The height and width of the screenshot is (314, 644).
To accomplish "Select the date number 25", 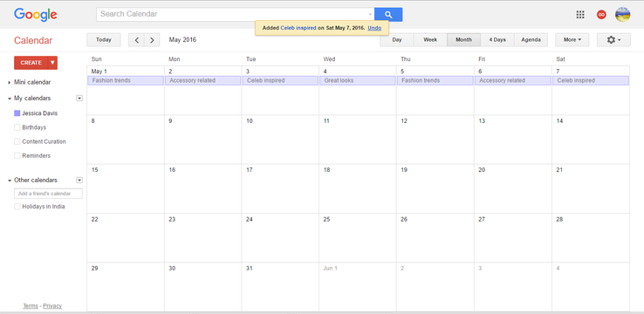I will [326, 219].
